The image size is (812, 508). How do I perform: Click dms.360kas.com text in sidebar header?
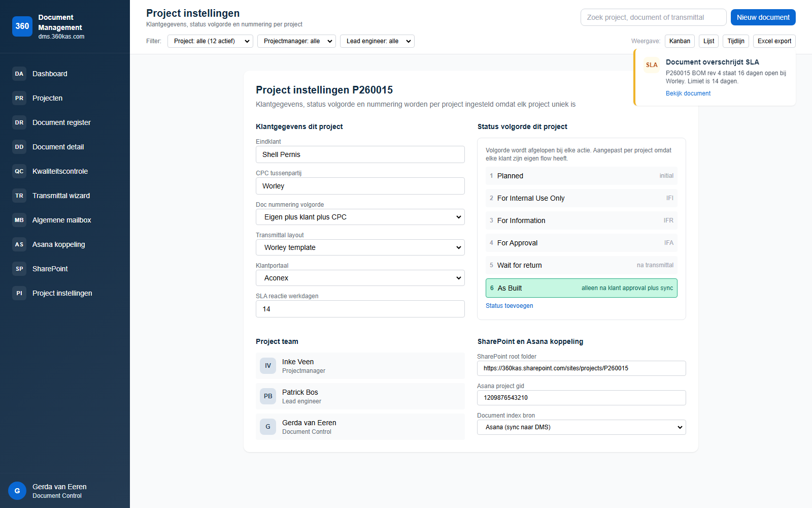(x=61, y=37)
